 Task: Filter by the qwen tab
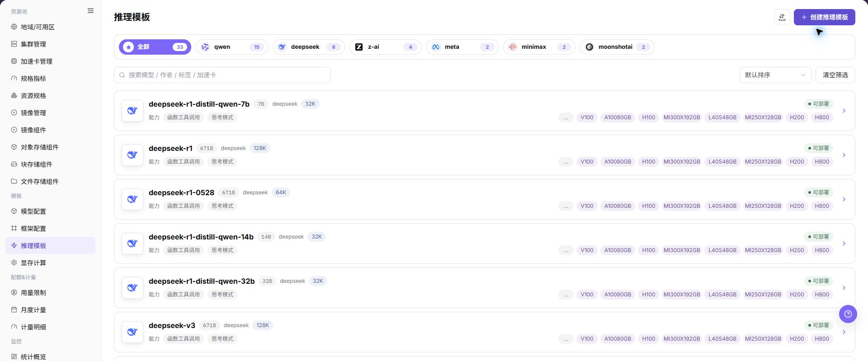pos(232,47)
